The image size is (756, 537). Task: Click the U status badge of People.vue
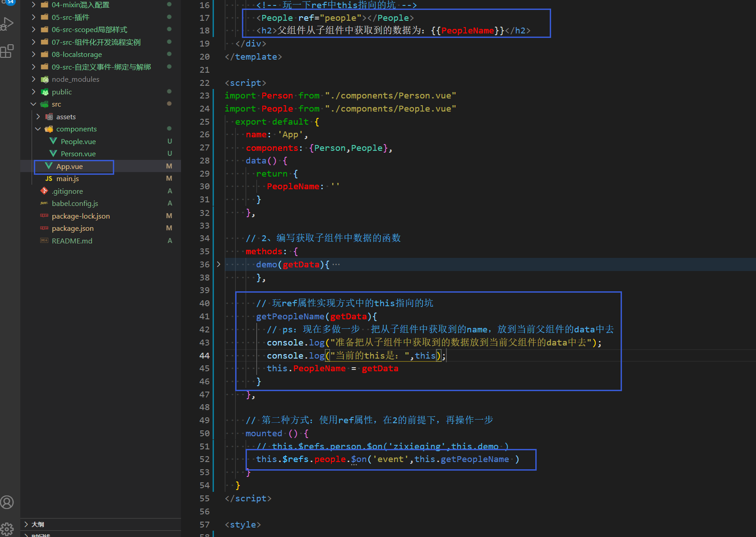coord(170,141)
